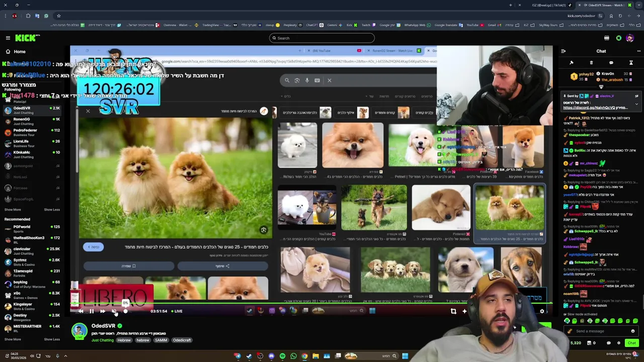Image resolution: width=644 pixels, height=362 pixels.
Task: Click the SAMIM tag
Action: pyautogui.click(x=160, y=340)
